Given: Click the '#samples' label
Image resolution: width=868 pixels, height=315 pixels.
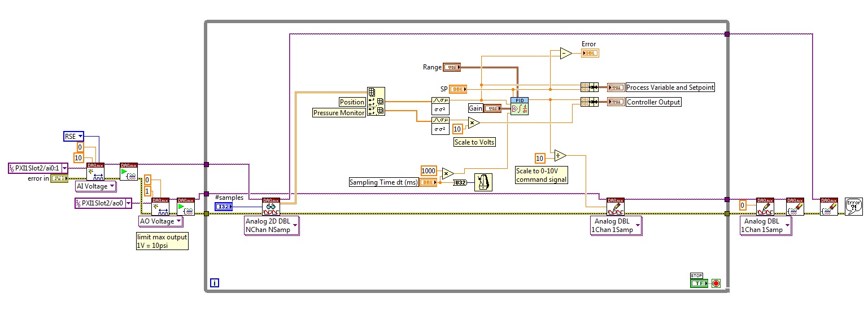Looking at the screenshot, I should pyautogui.click(x=229, y=198).
